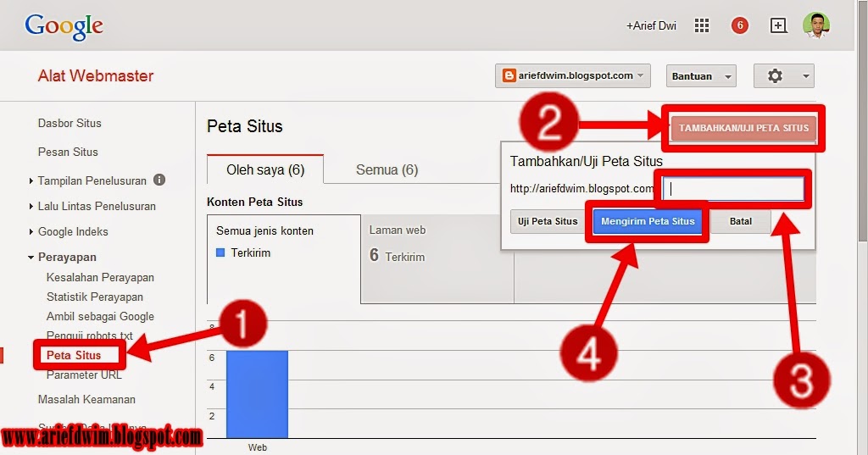The image size is (868, 455).
Task: Click Tambahkan/Uji Peta Situs button
Action: tap(743, 128)
